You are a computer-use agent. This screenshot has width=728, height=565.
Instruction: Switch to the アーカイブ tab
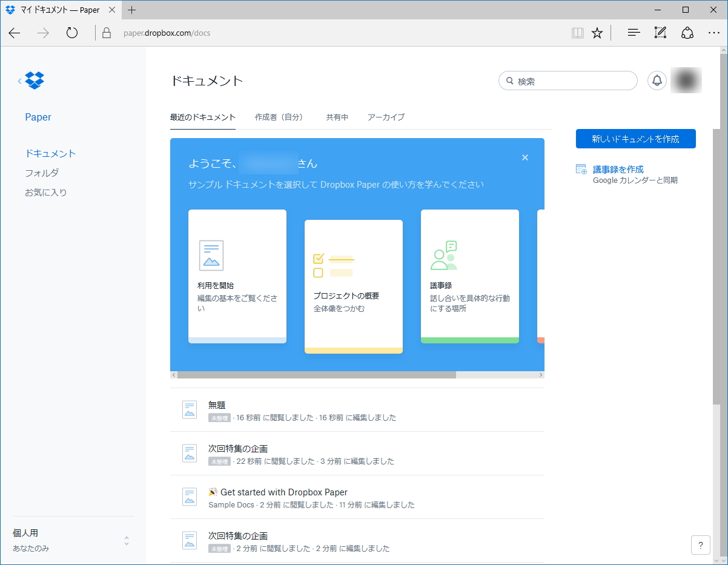coord(386,117)
